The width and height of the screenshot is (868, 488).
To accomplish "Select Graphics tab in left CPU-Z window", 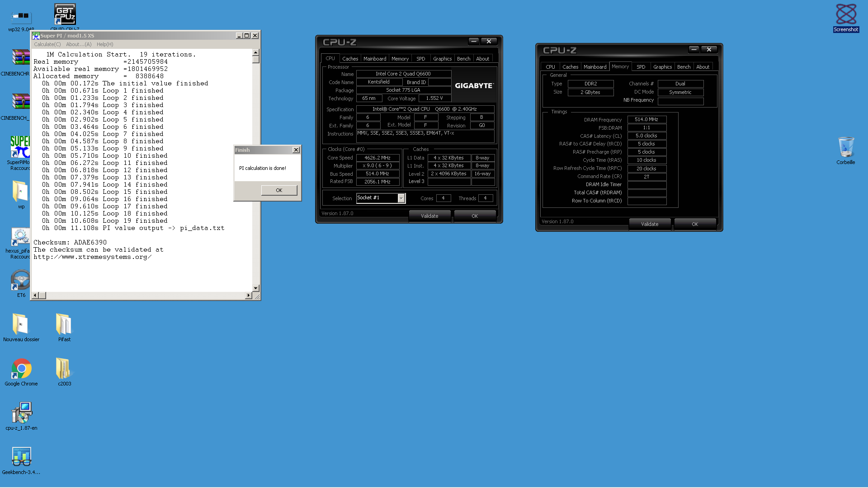I will [x=442, y=59].
